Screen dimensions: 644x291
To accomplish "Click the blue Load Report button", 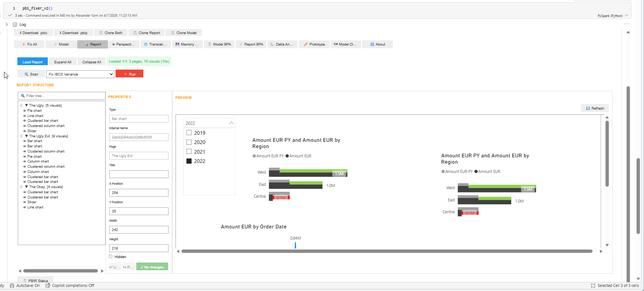I will coord(33,62).
